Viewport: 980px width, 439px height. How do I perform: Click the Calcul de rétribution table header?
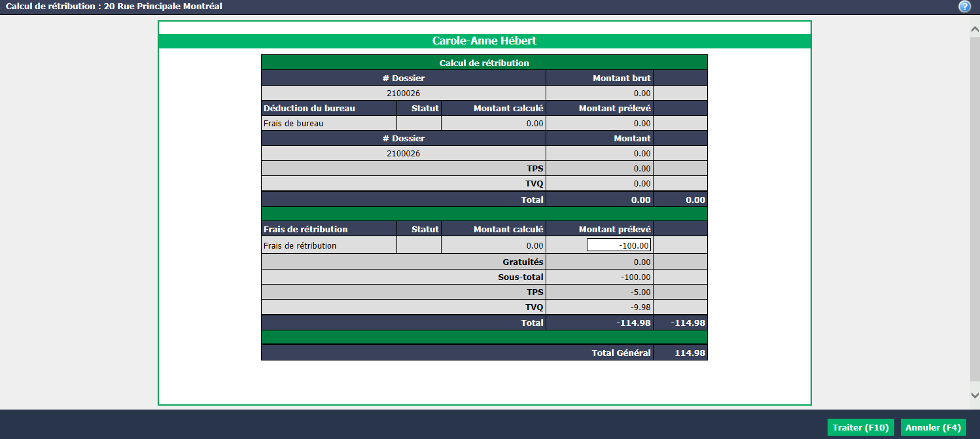[x=484, y=63]
